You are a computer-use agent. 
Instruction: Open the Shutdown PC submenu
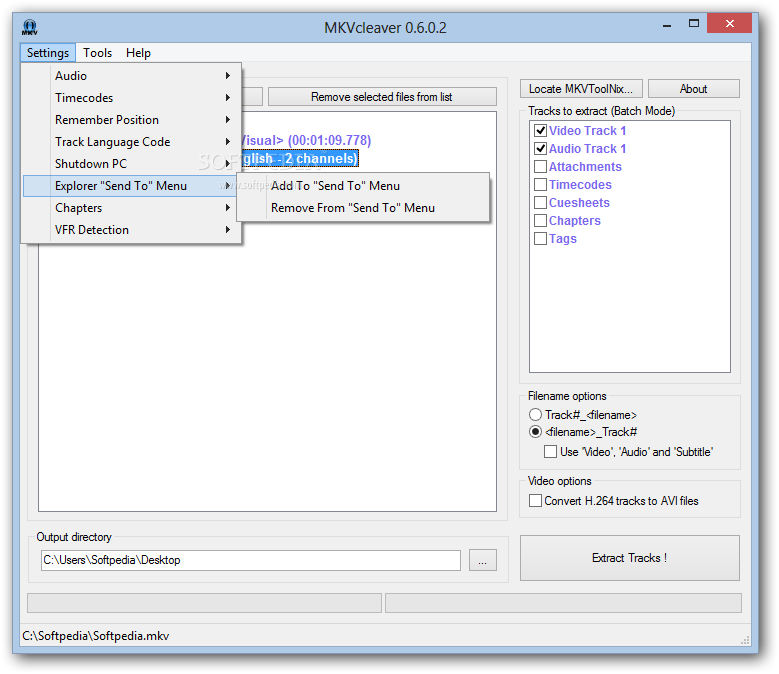click(132, 163)
